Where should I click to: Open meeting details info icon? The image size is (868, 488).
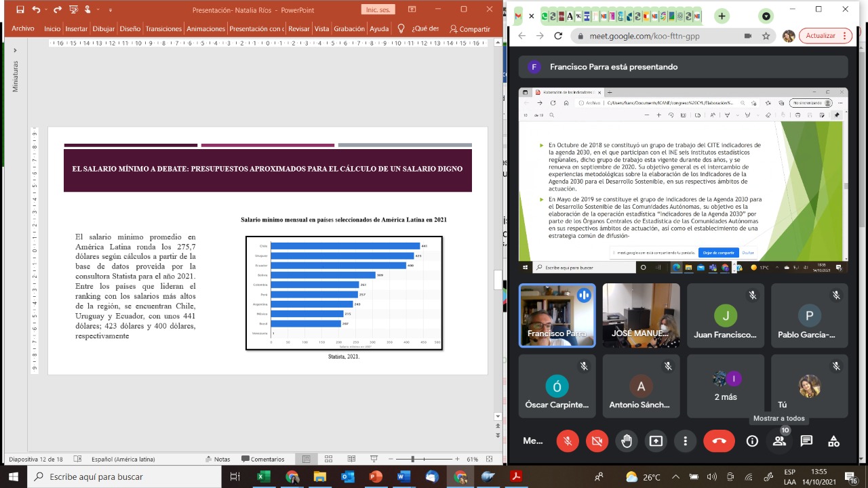tap(752, 441)
